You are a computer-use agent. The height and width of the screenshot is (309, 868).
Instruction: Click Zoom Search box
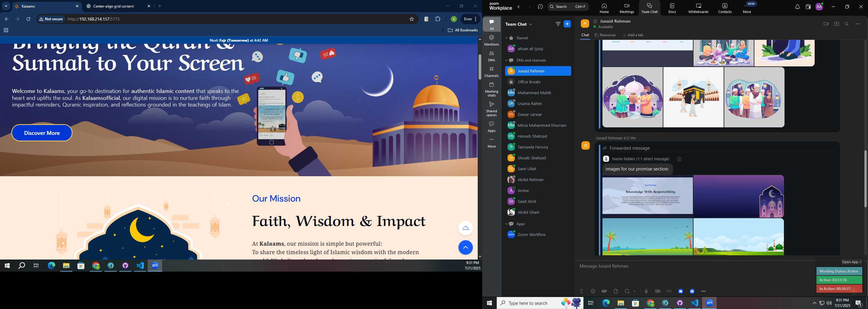568,7
